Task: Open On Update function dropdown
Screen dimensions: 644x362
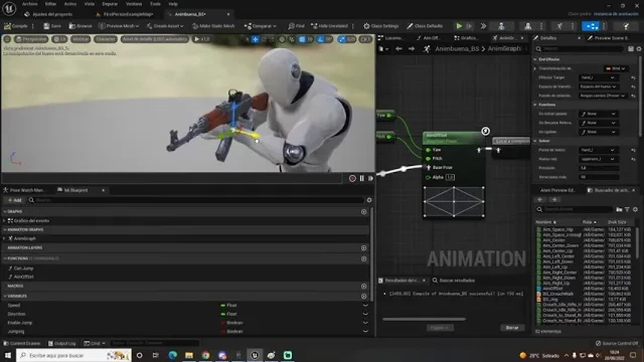Action: (x=598, y=132)
